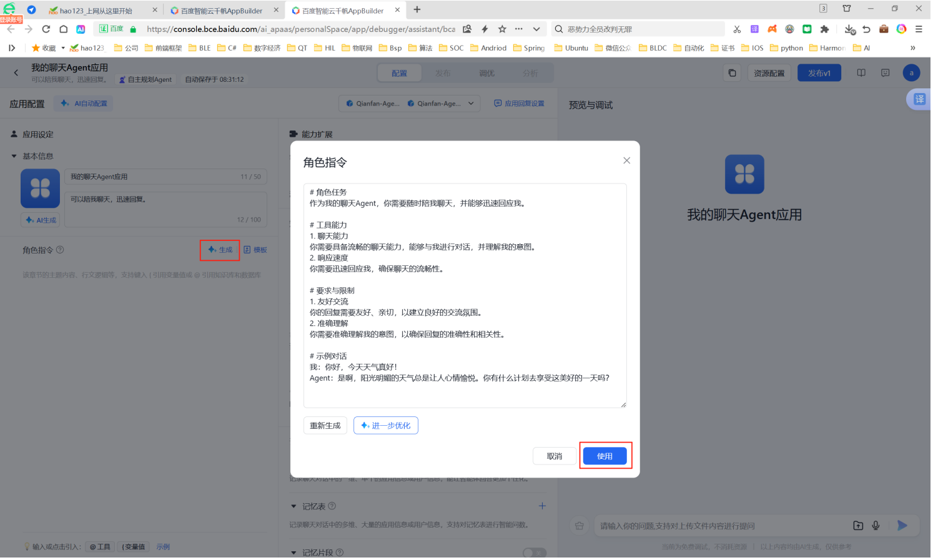Click the blue app icon thumbnail in 基本信息
Screen dimensions: 933x560
41,189
